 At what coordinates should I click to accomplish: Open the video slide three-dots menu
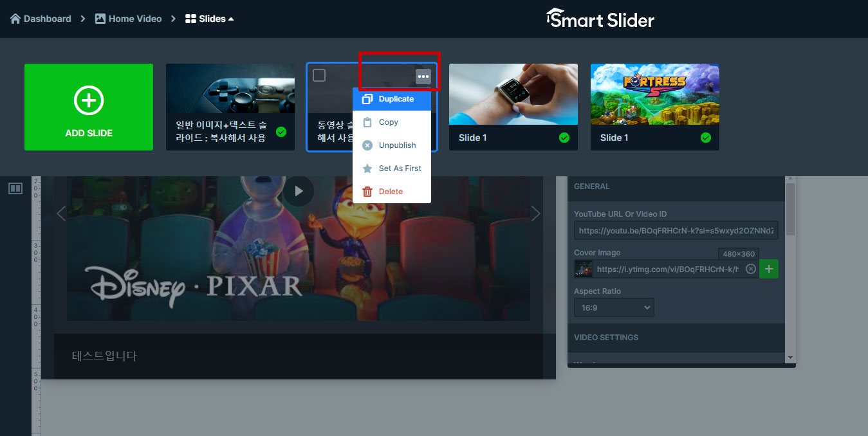click(x=423, y=77)
